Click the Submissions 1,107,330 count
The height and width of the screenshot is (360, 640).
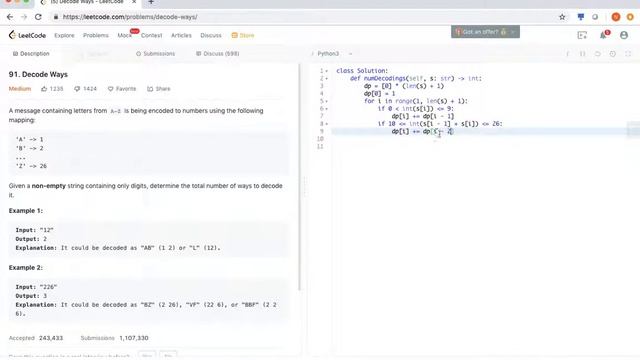click(114, 338)
